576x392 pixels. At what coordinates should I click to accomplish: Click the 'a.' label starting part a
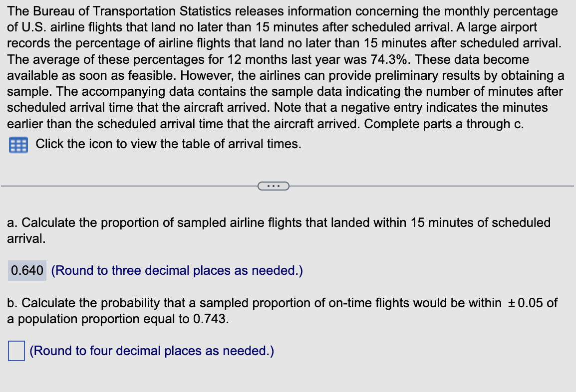12,223
